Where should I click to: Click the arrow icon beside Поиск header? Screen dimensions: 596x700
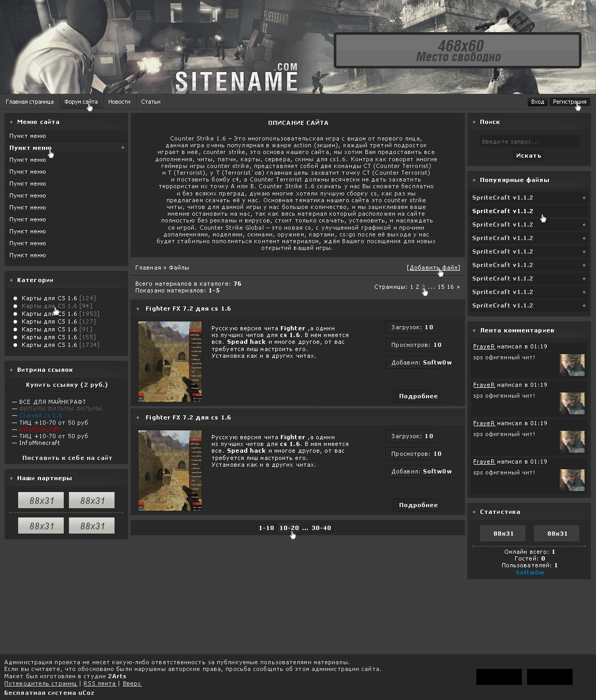[474, 122]
